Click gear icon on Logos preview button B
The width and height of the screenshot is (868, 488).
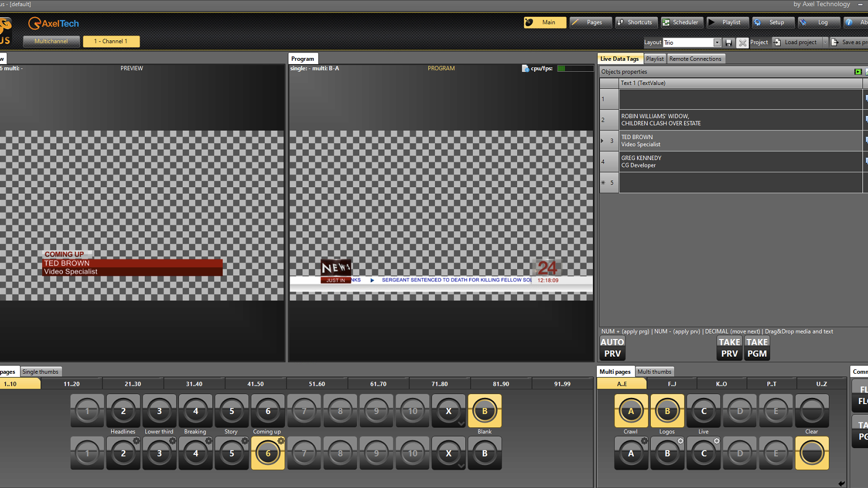tap(680, 441)
